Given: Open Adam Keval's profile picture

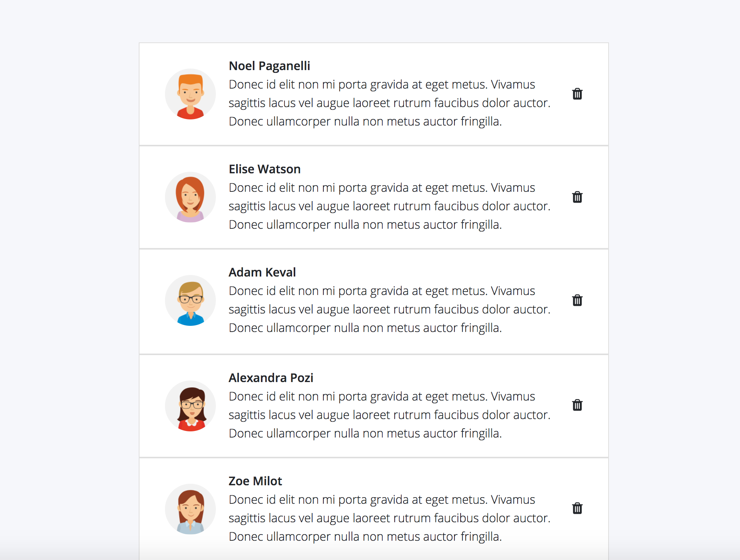Looking at the screenshot, I should pyautogui.click(x=190, y=300).
